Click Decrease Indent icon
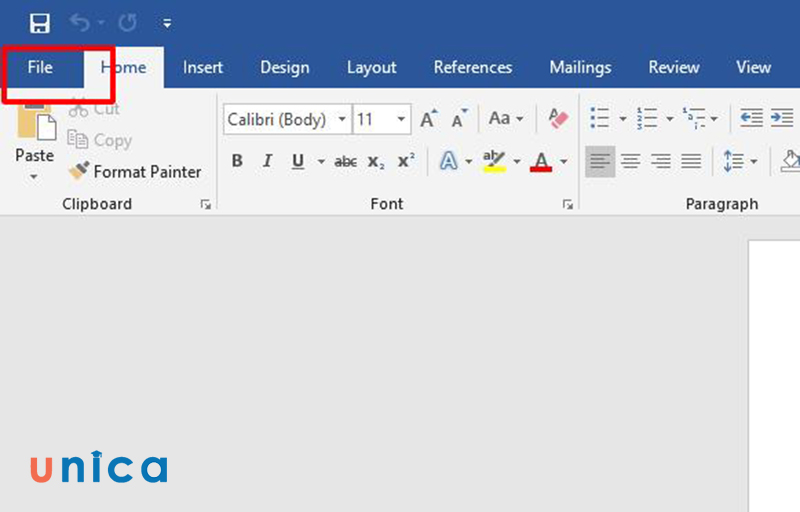 [751, 118]
